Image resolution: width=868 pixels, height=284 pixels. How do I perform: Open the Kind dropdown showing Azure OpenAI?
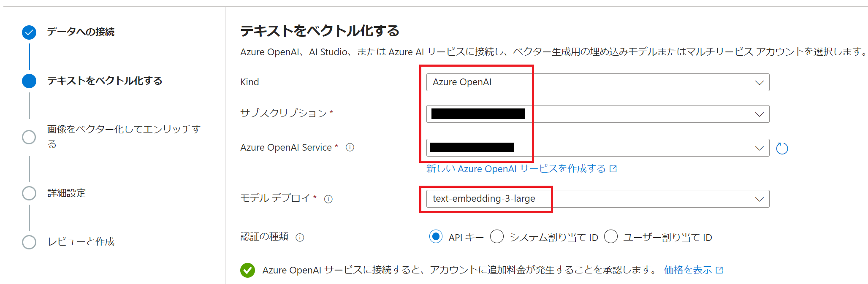(x=598, y=82)
